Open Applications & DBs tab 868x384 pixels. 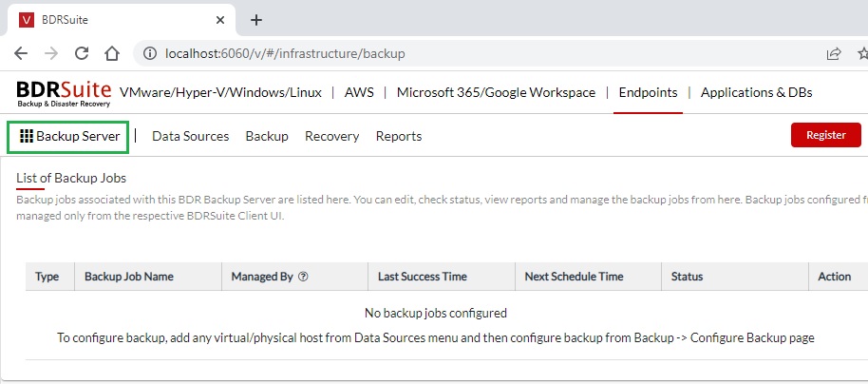coord(756,92)
